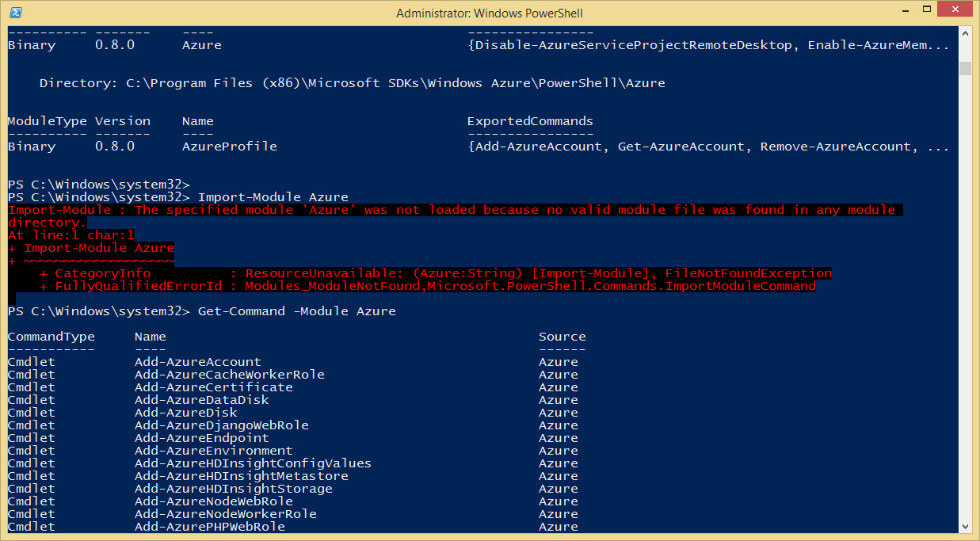
Task: Open the PowerShell system menu icon
Action: (x=16, y=13)
